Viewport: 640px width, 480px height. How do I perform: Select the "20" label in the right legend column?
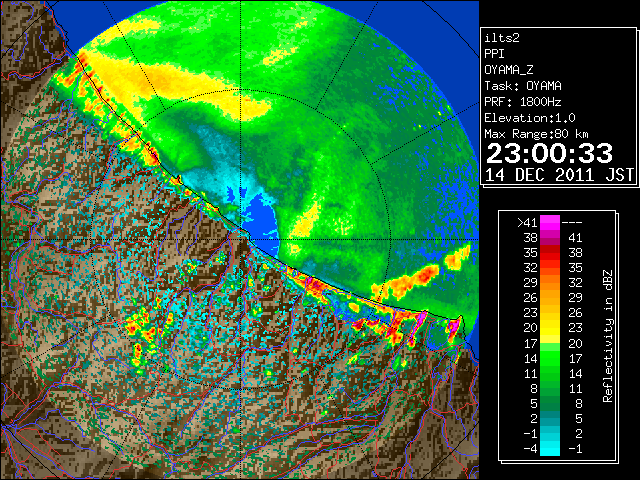pos(575,343)
